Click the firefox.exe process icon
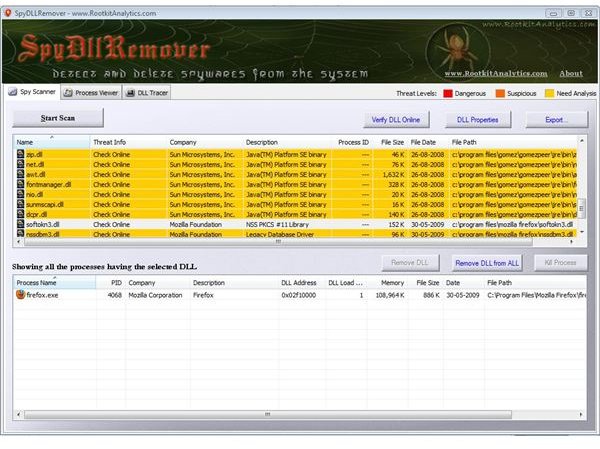The width and height of the screenshot is (600, 449). point(20,294)
